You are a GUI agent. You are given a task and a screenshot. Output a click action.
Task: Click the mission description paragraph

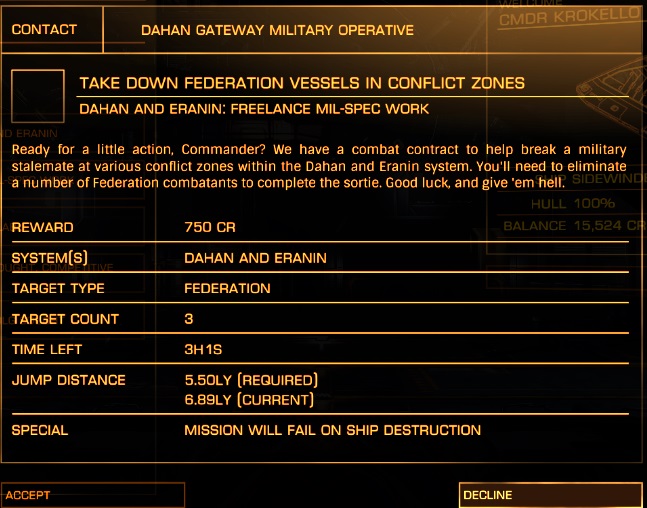coord(318,165)
